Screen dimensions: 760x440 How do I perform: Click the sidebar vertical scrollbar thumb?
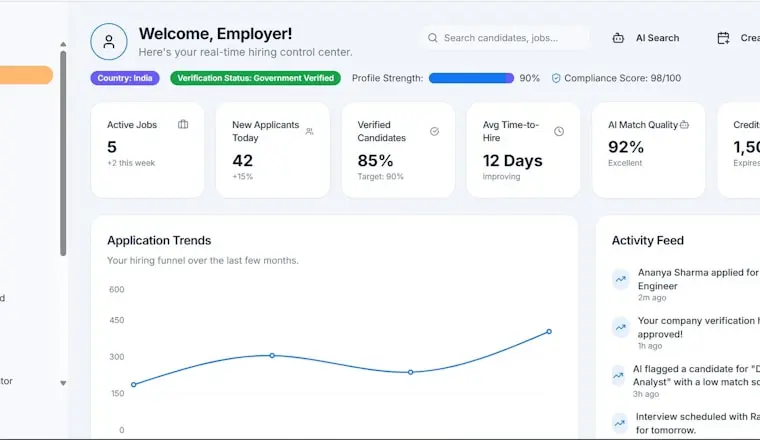coord(63,153)
